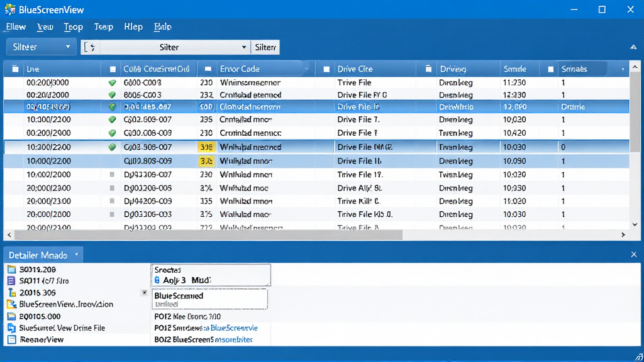
Task: Open the Hlep menu
Action: click(x=133, y=26)
